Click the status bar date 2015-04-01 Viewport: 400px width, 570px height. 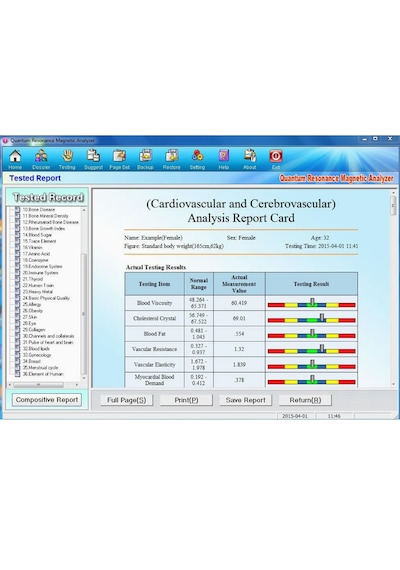click(x=295, y=416)
